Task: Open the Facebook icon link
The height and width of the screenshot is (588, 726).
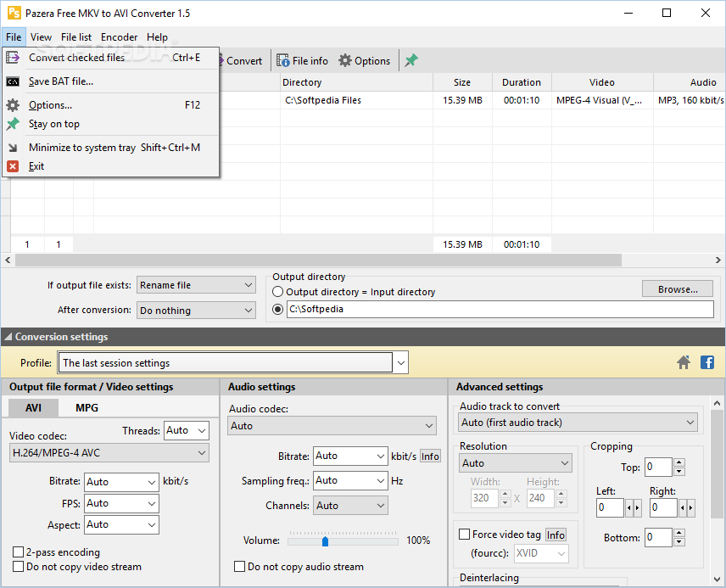Action: tap(707, 362)
